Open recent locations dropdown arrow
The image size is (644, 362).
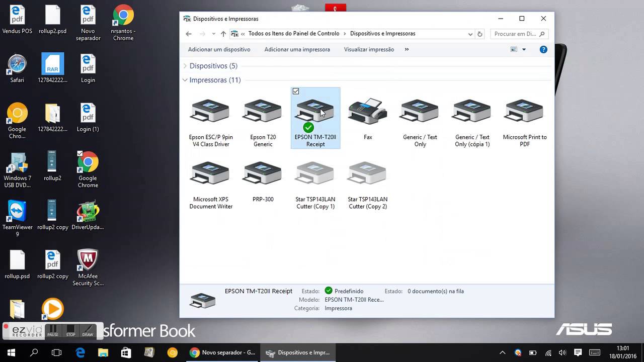click(x=213, y=34)
